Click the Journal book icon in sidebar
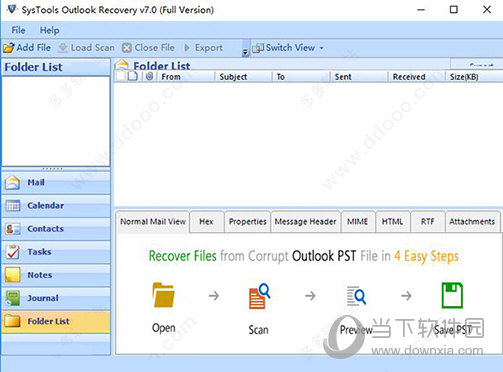 pyautogui.click(x=13, y=298)
